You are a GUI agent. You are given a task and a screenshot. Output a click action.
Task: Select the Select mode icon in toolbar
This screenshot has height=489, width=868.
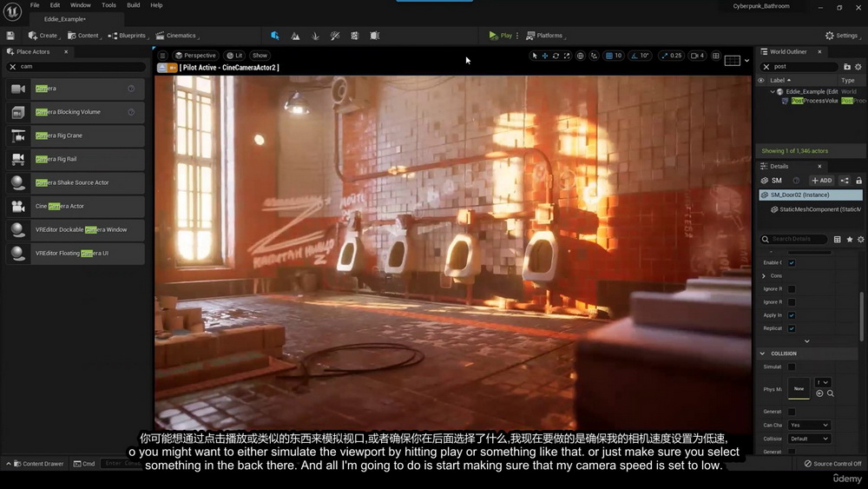pos(275,36)
